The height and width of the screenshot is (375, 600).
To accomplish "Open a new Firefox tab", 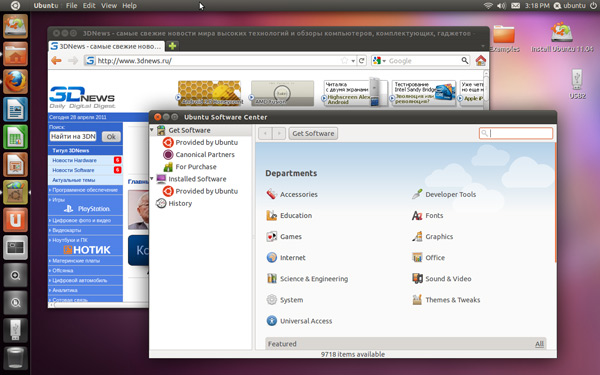I will point(173,46).
